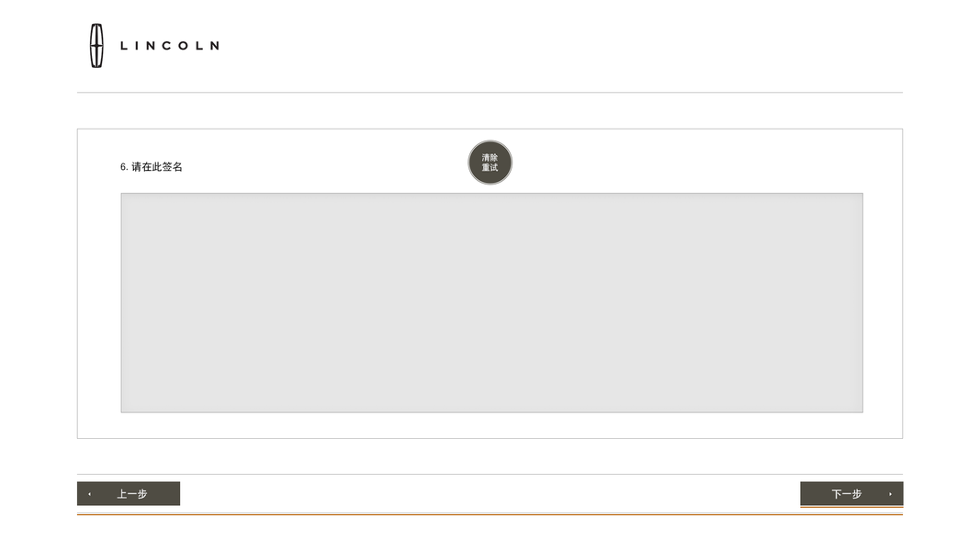The image size is (980, 551).
Task: Tap the small triangle beside 下一步 text
Action: pos(890,494)
